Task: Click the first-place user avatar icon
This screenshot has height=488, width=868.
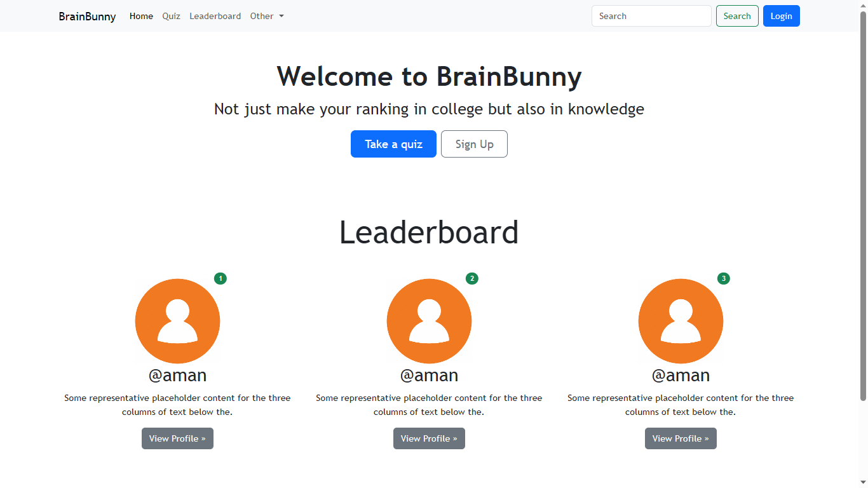Action: pos(177,321)
